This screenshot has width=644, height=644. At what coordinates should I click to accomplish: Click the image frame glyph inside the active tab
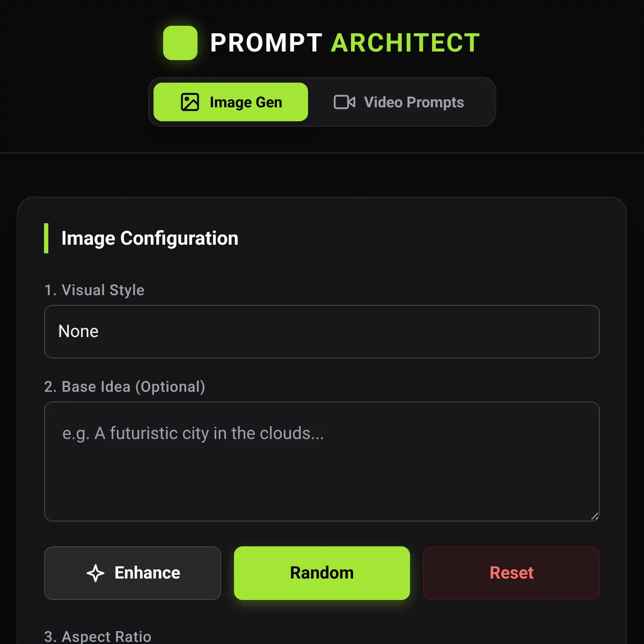click(190, 102)
